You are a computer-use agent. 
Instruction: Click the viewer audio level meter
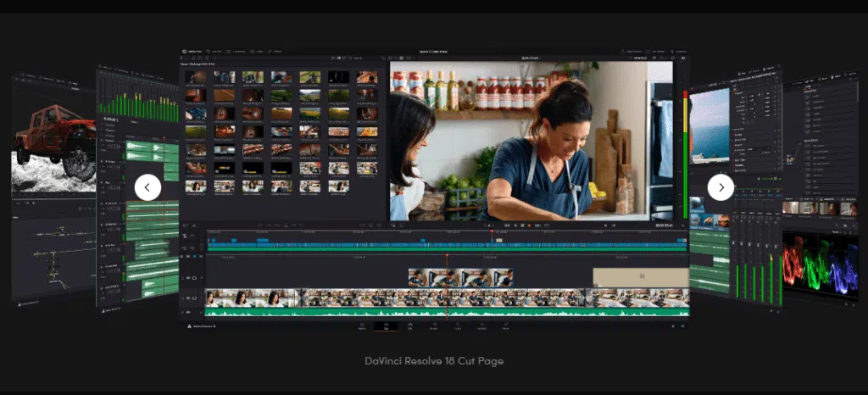[x=685, y=155]
